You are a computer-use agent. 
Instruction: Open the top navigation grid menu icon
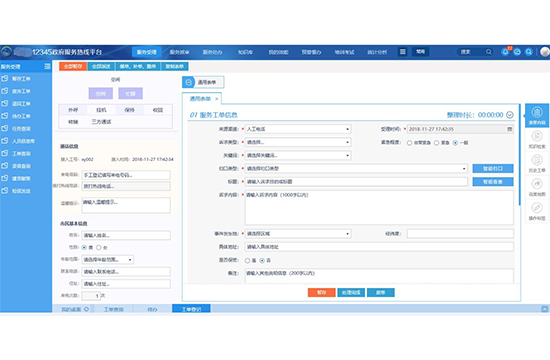pos(403,52)
